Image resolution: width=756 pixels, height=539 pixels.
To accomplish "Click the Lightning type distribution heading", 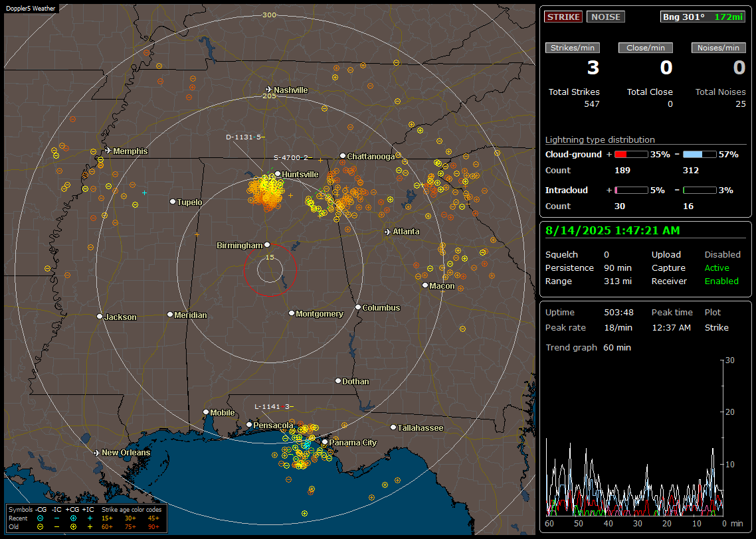I will pos(600,140).
